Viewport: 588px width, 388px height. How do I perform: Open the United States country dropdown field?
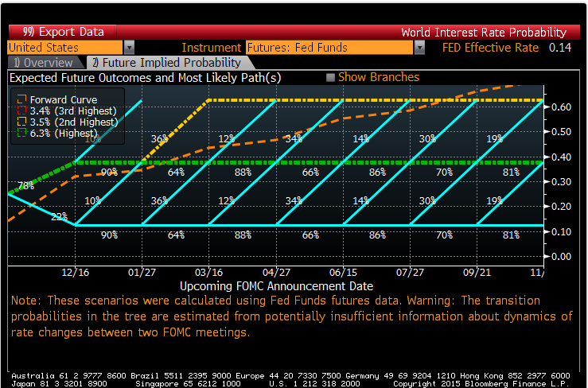(x=65, y=48)
